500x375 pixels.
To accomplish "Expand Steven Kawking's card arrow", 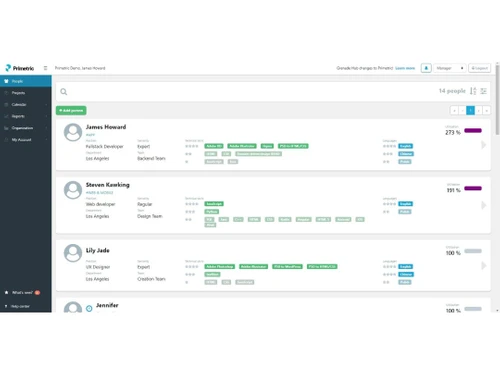I will point(483,205).
